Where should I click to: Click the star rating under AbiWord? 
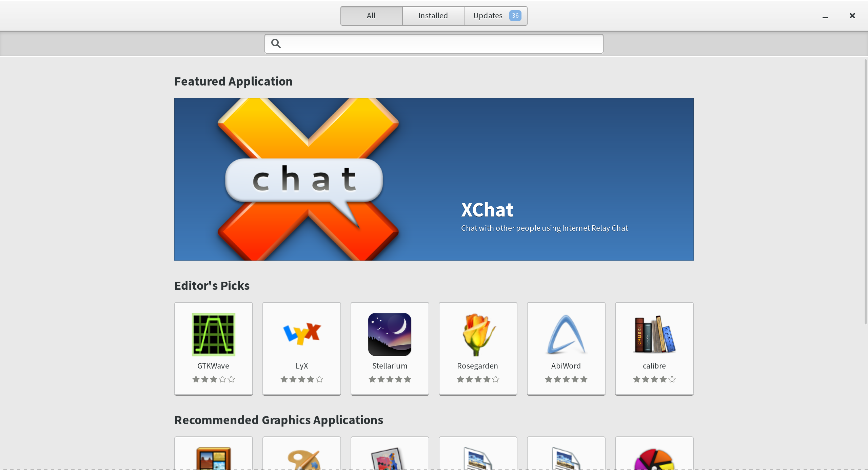tap(566, 379)
